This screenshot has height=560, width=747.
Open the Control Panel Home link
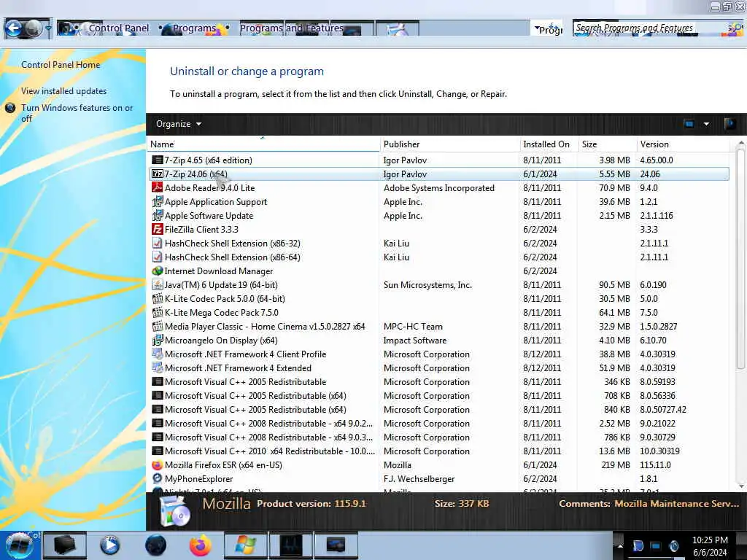pyautogui.click(x=61, y=65)
